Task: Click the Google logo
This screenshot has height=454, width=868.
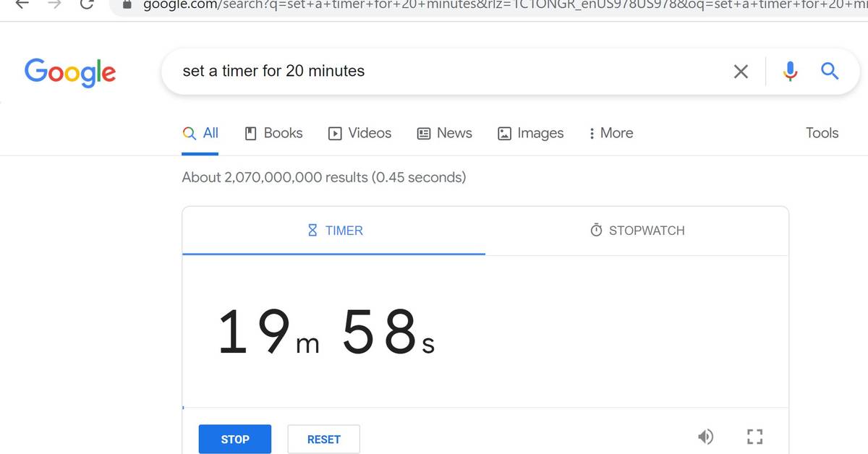Action: pos(70,72)
